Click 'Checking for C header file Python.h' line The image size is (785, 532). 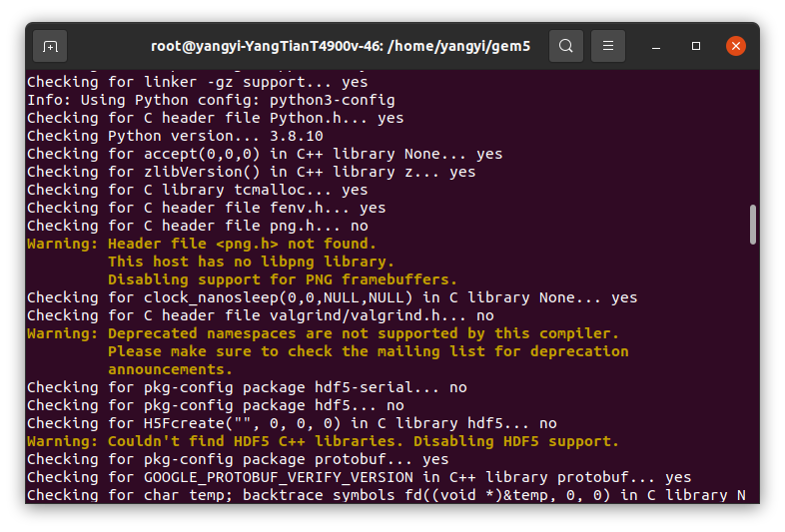pos(216,118)
